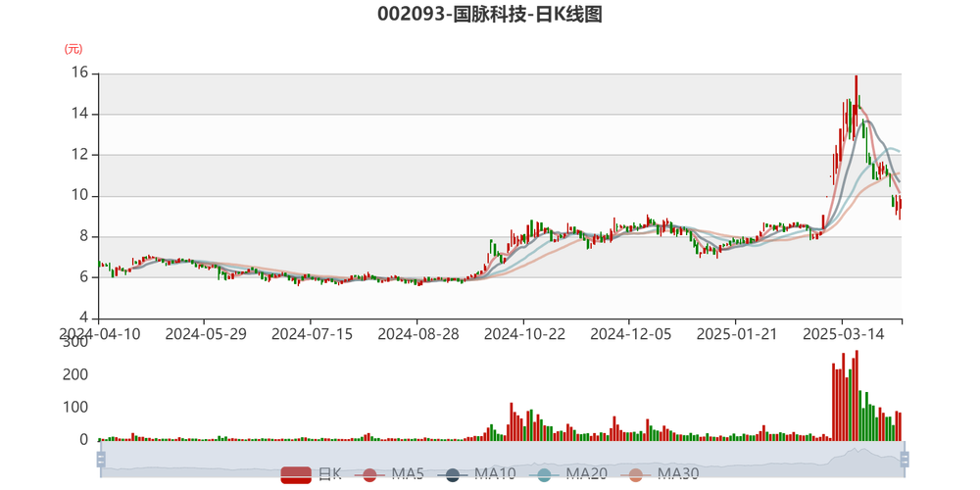Toggle the MA20 line in legend
The height and width of the screenshot is (490, 980).
tap(567, 475)
